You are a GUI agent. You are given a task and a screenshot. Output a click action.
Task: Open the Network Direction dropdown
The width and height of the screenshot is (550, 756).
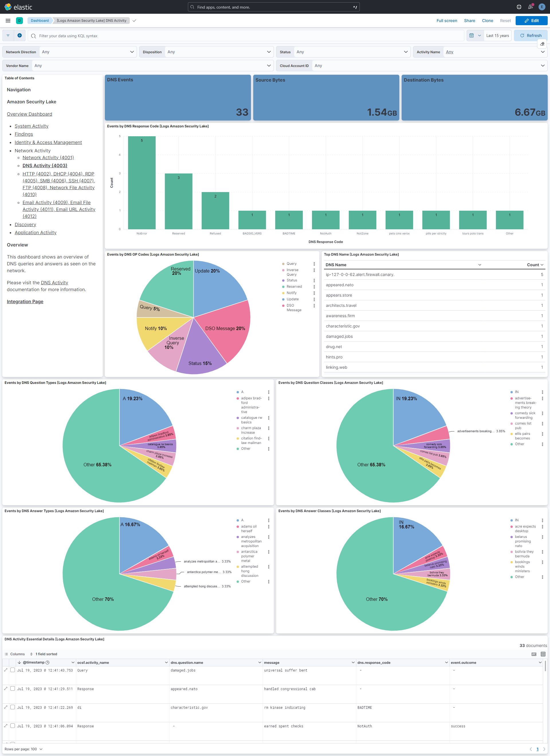[88, 52]
